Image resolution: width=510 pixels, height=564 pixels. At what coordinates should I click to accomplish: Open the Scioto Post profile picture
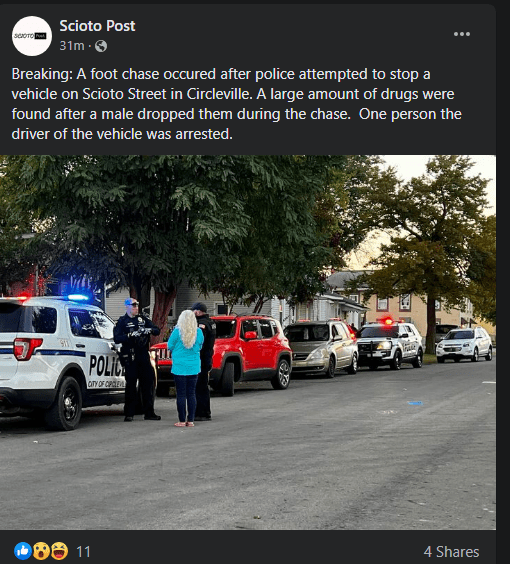[x=32, y=36]
